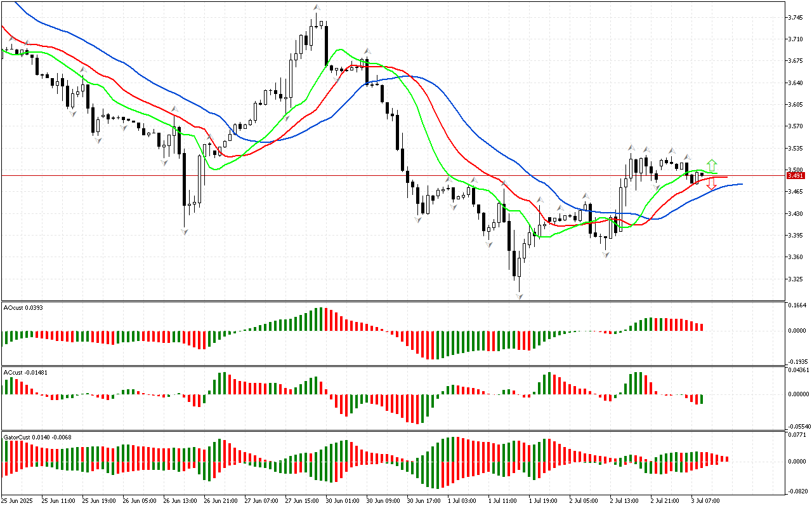The height and width of the screenshot is (508, 812).
Task: Click the red 3.491 current price tag
Action: pos(795,175)
